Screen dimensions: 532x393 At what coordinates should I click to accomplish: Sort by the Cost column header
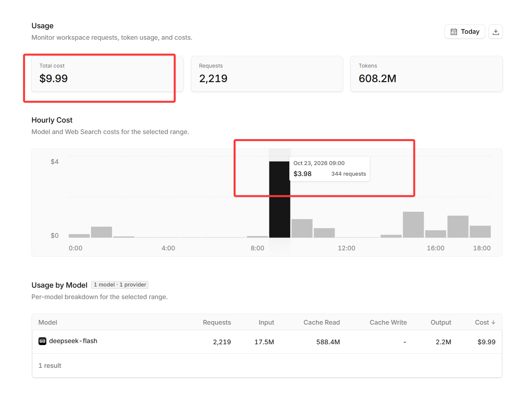(x=485, y=322)
